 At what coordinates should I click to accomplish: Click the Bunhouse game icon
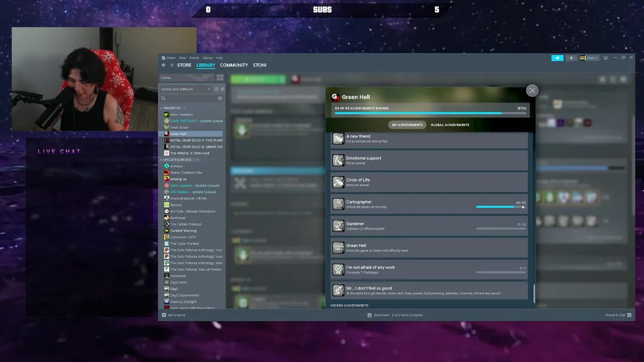(x=167, y=218)
